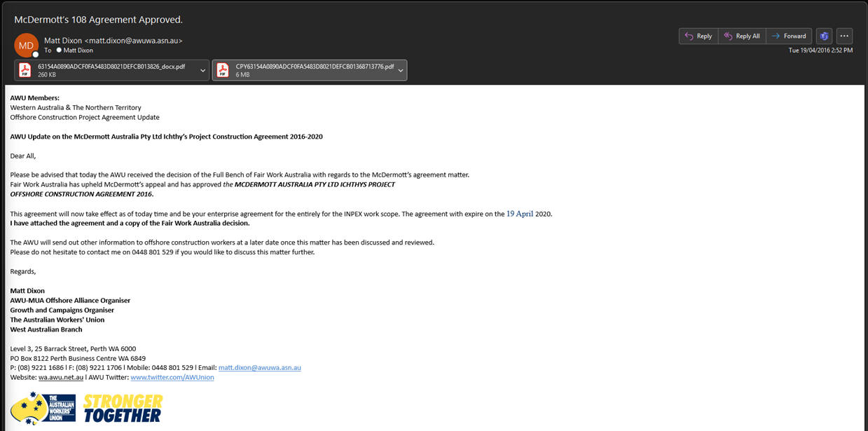Visit the wa.awu.net.au website link
The image size is (868, 431).
[61, 377]
